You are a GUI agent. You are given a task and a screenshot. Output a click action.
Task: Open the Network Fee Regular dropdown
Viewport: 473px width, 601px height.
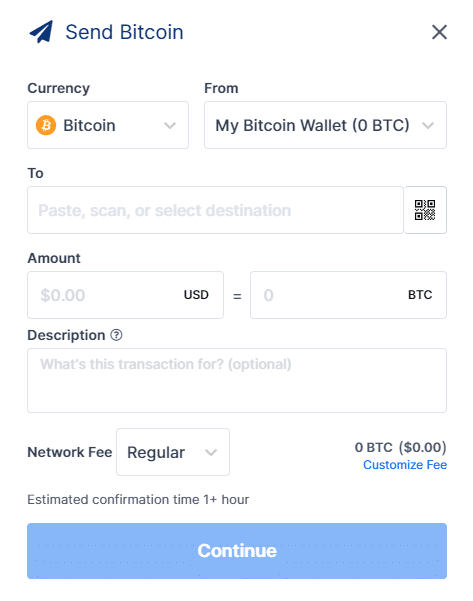click(173, 452)
